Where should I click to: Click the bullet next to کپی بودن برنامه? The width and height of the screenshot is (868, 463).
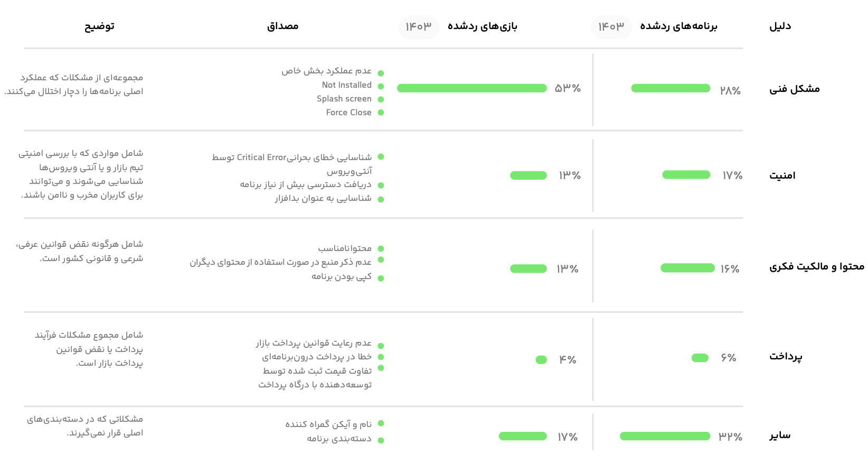click(381, 279)
